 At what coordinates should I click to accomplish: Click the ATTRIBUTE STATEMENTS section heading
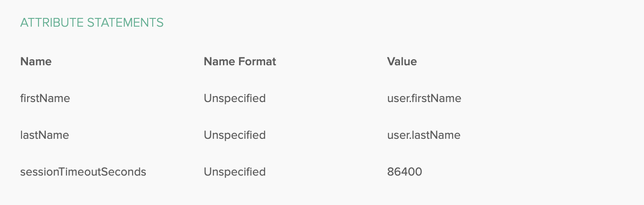tap(92, 23)
